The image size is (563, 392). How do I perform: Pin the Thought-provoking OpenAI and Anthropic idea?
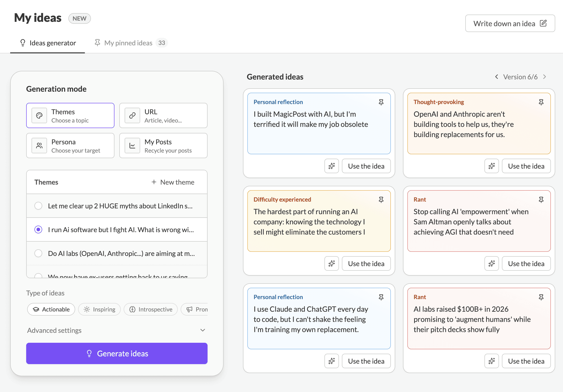(541, 102)
